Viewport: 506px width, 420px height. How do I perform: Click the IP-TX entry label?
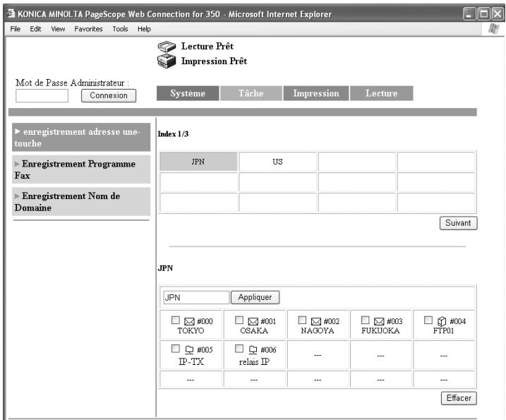click(x=191, y=361)
